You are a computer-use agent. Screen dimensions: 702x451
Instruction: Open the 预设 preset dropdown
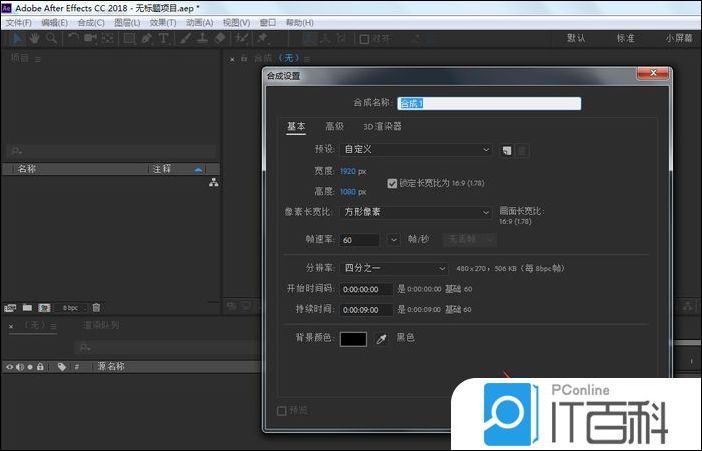coord(417,150)
